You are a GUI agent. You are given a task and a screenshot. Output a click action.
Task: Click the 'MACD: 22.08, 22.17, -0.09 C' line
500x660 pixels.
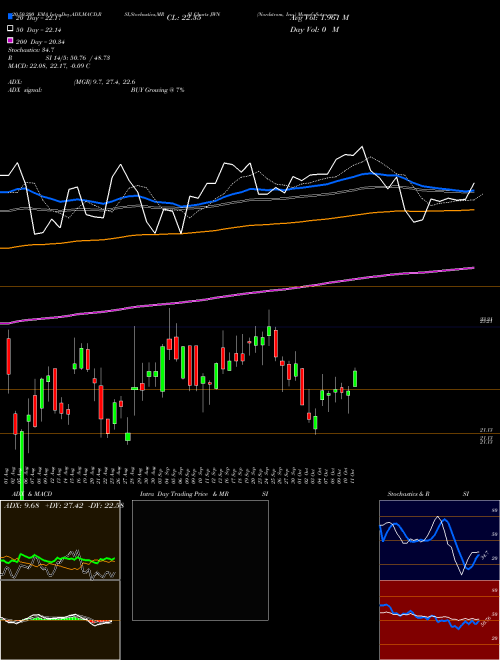click(49, 66)
